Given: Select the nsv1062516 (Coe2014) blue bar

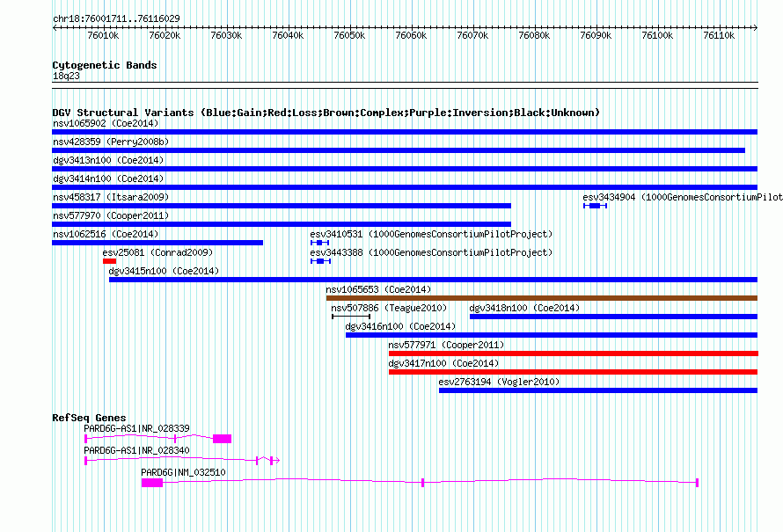Looking at the screenshot, I should (x=157, y=243).
